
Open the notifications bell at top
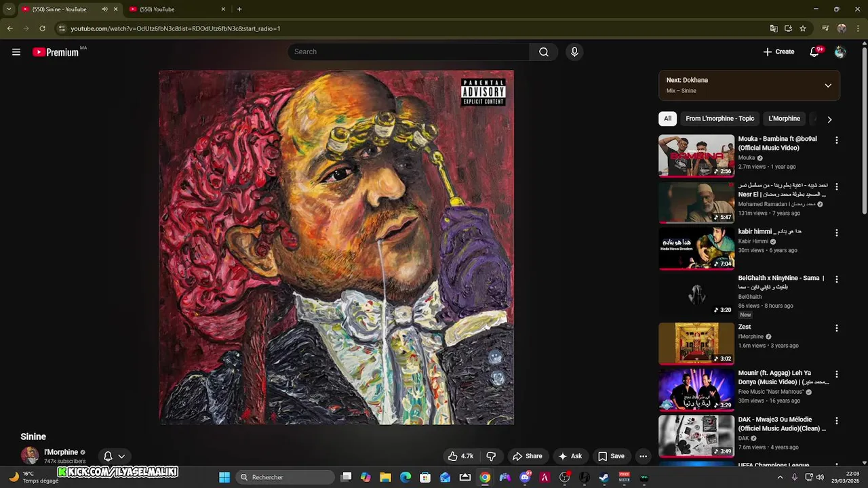tap(815, 52)
